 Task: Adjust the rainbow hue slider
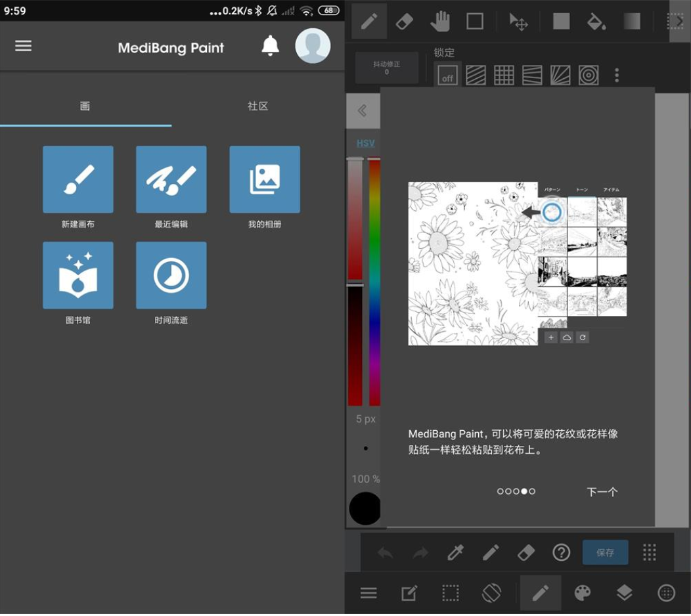click(374, 281)
